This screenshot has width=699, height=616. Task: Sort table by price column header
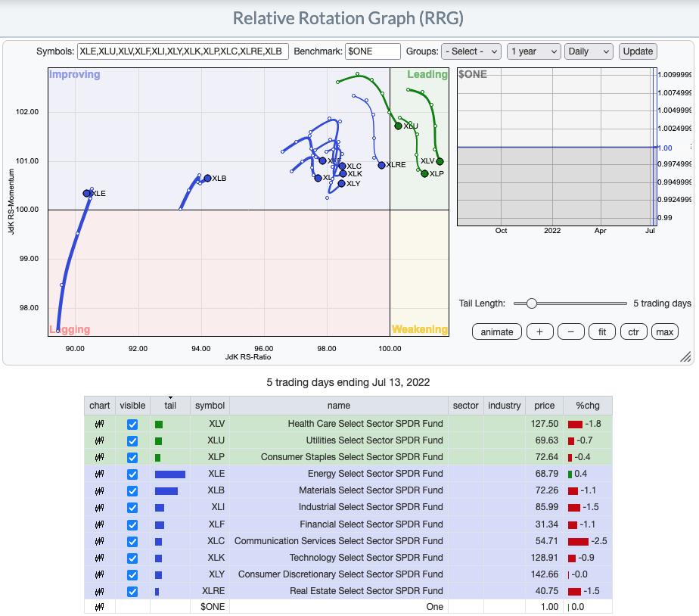[545, 406]
